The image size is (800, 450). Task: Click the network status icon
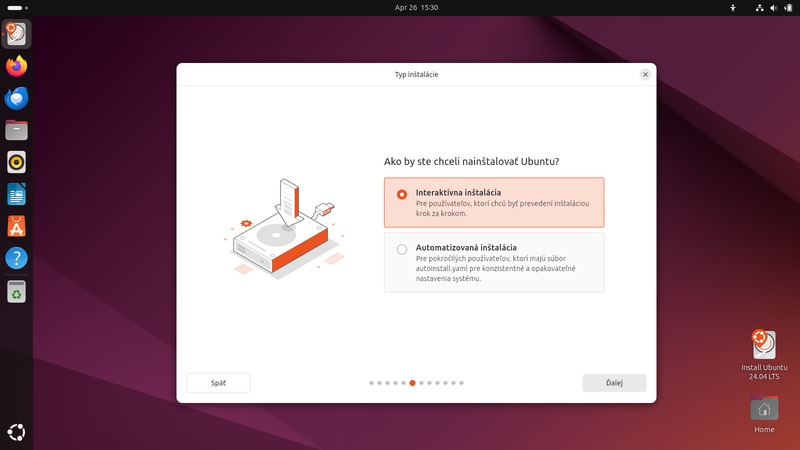pos(759,8)
